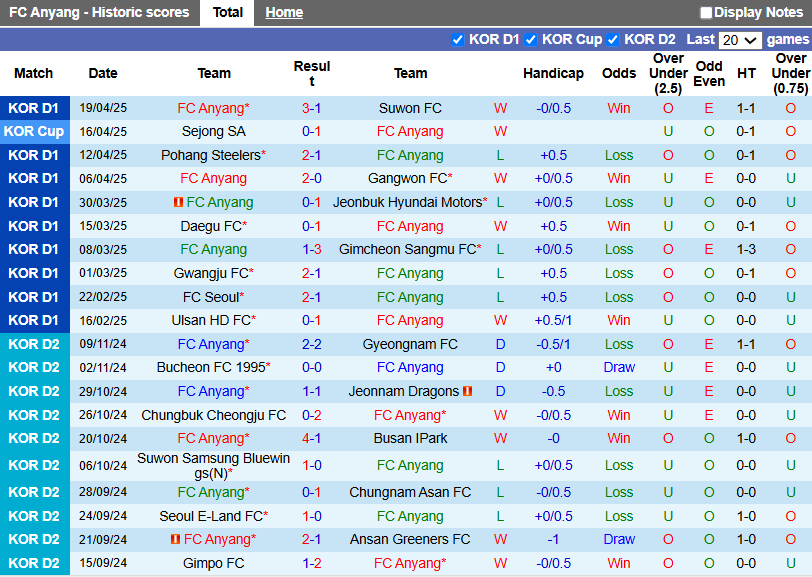Click handicap +0.5/1 in Ulsan row
This screenshot has width=812, height=577.
point(553,321)
